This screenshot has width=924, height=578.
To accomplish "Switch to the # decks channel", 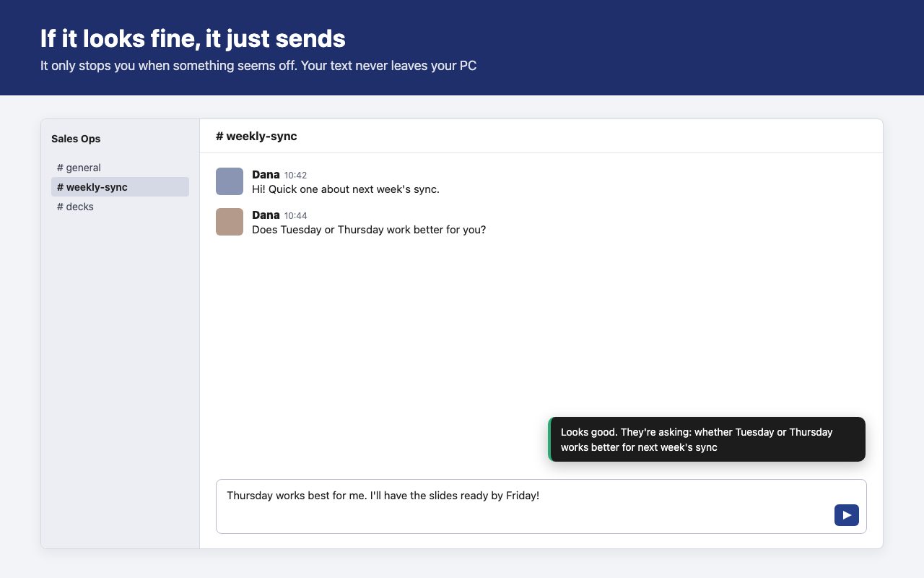I will click(120, 207).
